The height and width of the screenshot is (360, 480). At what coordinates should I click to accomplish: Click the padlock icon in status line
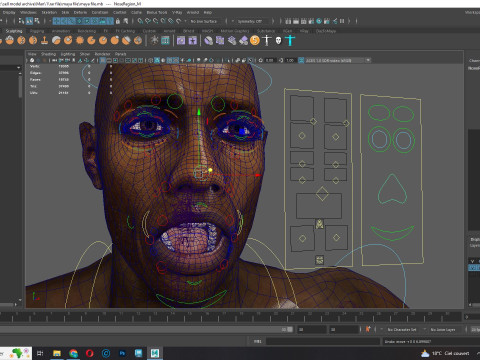118,21
